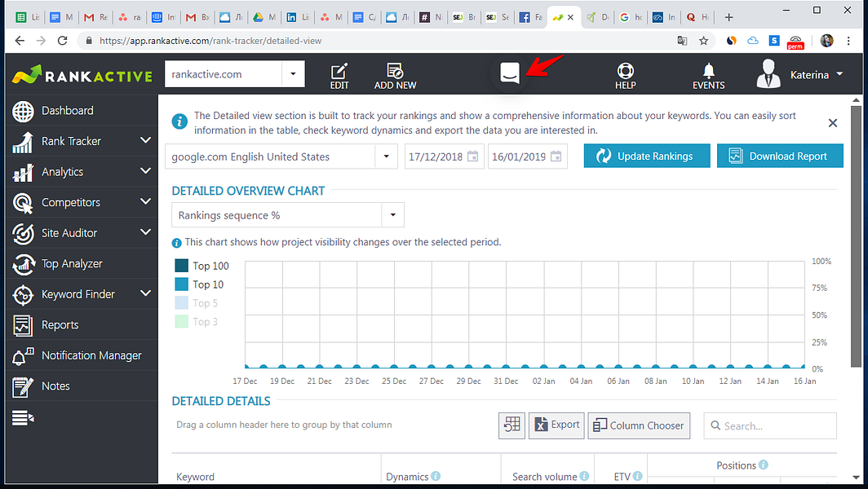Click the info icon beside Search volume

coord(584,476)
